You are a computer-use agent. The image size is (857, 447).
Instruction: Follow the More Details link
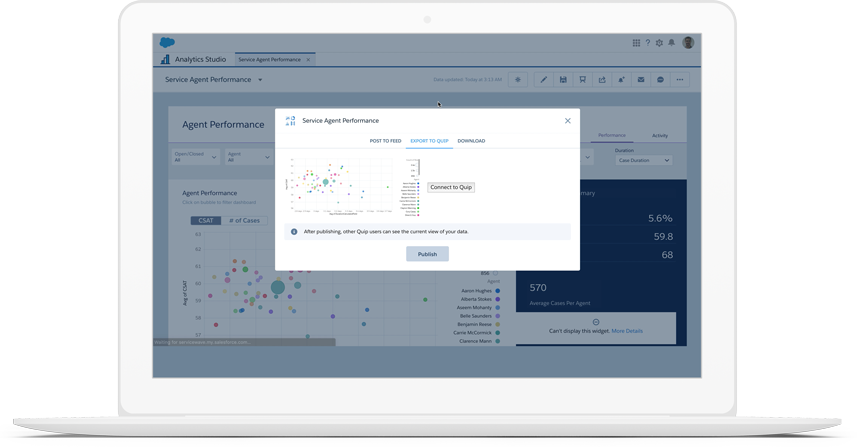627,331
